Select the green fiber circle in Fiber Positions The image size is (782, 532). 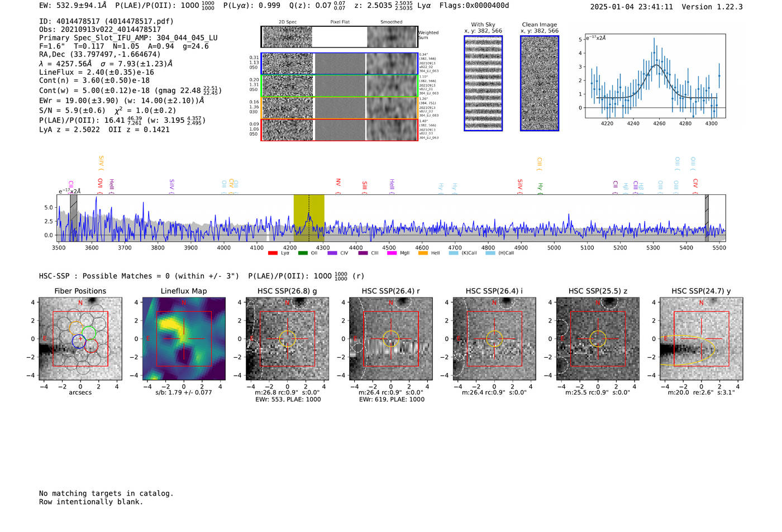(x=89, y=333)
